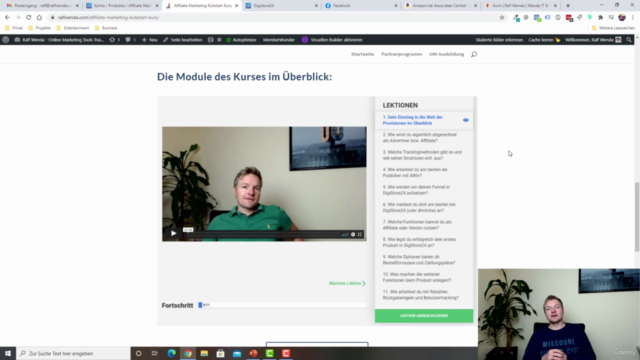Open red Camtasia recorder icon in taskbar

coord(286,353)
